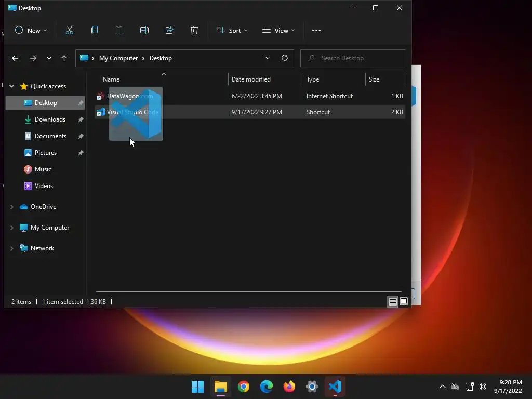Screen dimensions: 532x399
Task: Open the Sort dropdown menu
Action: click(x=232, y=31)
